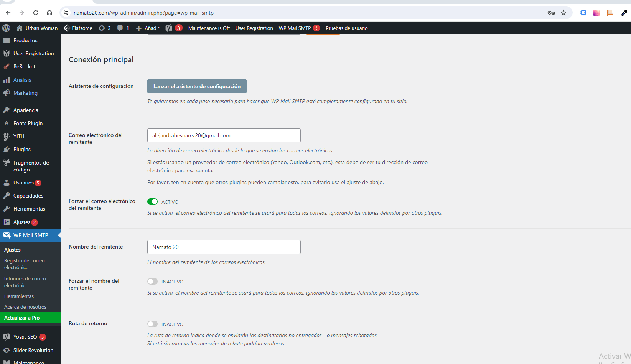The image size is (631, 364).
Task: Open Yoast SEO in the sidebar
Action: [x=30, y=337]
